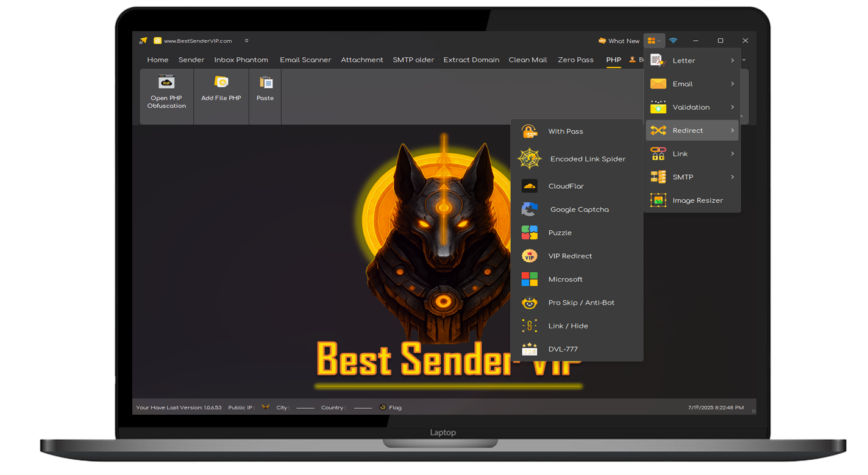
Task: Select the PHP tab
Action: (x=613, y=60)
